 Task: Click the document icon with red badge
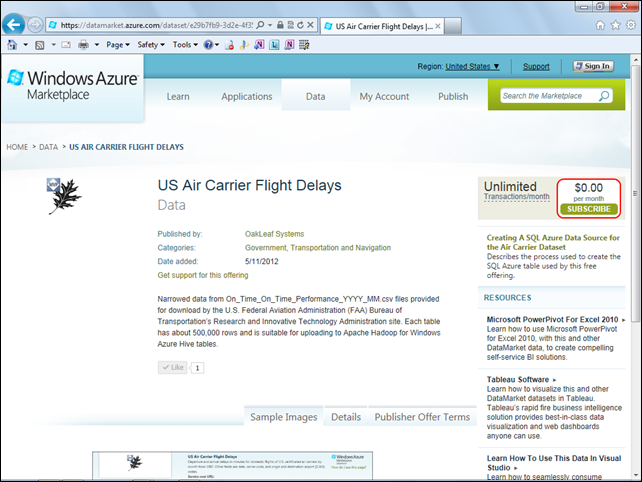coord(229,45)
